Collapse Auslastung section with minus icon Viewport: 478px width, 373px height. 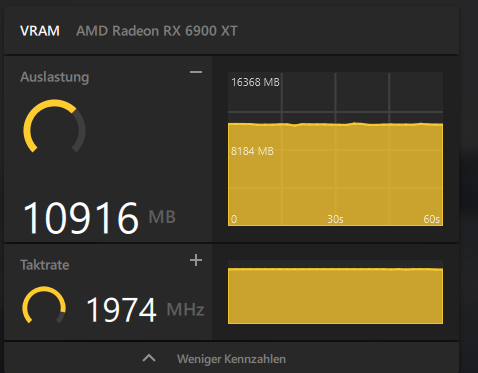click(x=196, y=72)
